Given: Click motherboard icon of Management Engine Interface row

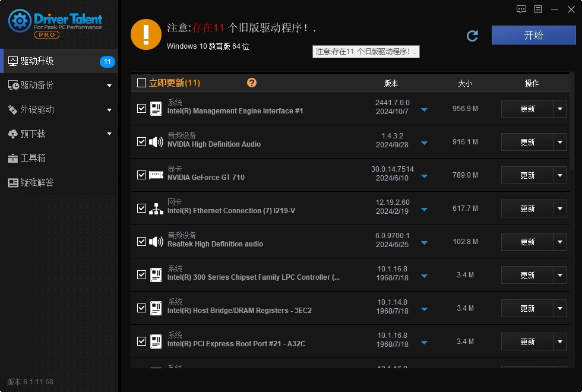Looking at the screenshot, I should tap(156, 109).
